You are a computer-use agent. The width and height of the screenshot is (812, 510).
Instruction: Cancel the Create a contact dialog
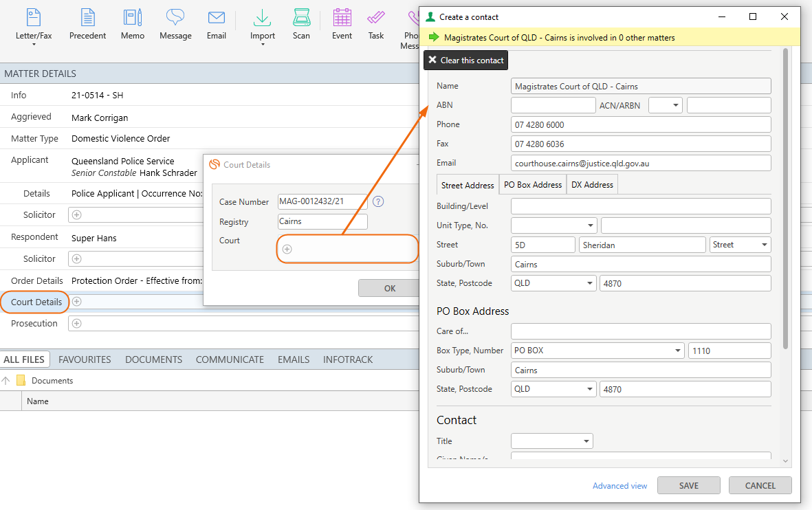tap(760, 485)
